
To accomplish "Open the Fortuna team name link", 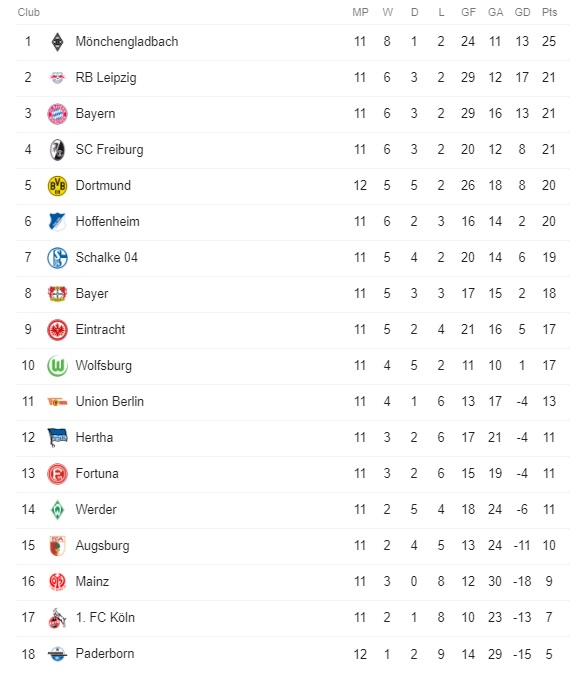I will (x=97, y=473).
